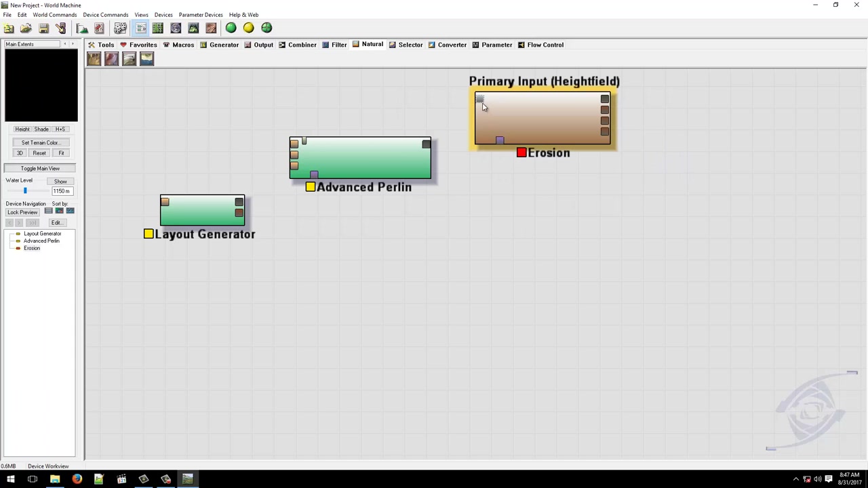Screen dimensions: 868x488
Task: Open the Main Extents dropdown
Action: point(32,44)
